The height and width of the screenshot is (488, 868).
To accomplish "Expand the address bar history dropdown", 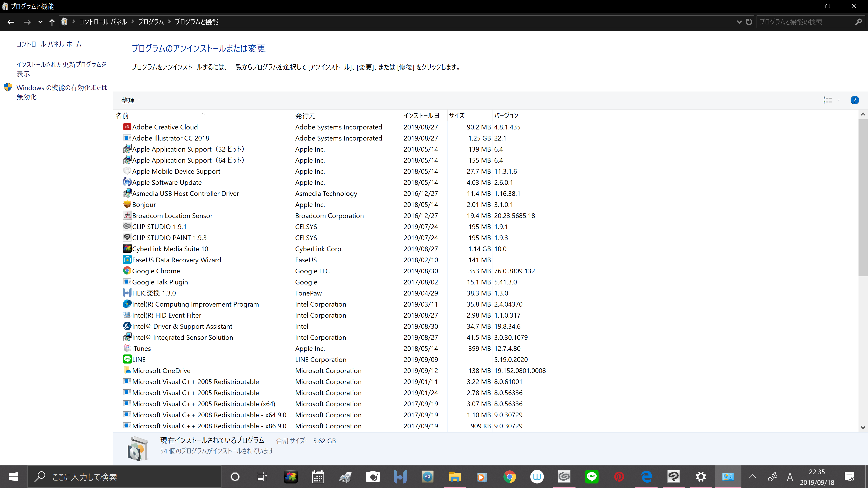I will pos(739,22).
